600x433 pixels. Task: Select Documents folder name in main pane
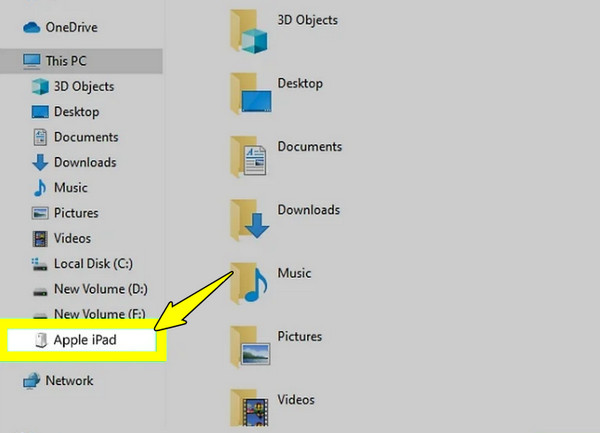tap(310, 147)
